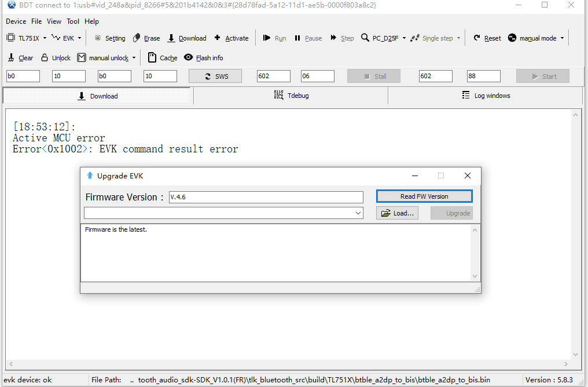The image size is (588, 387).
Task: Switch to the Tdebug tab
Action: (x=291, y=96)
